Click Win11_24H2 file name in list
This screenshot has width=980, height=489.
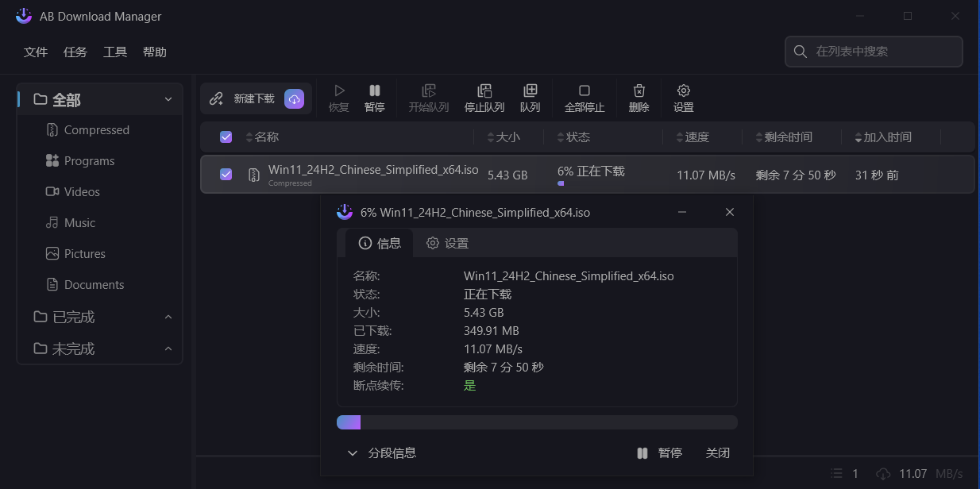pyautogui.click(x=373, y=170)
